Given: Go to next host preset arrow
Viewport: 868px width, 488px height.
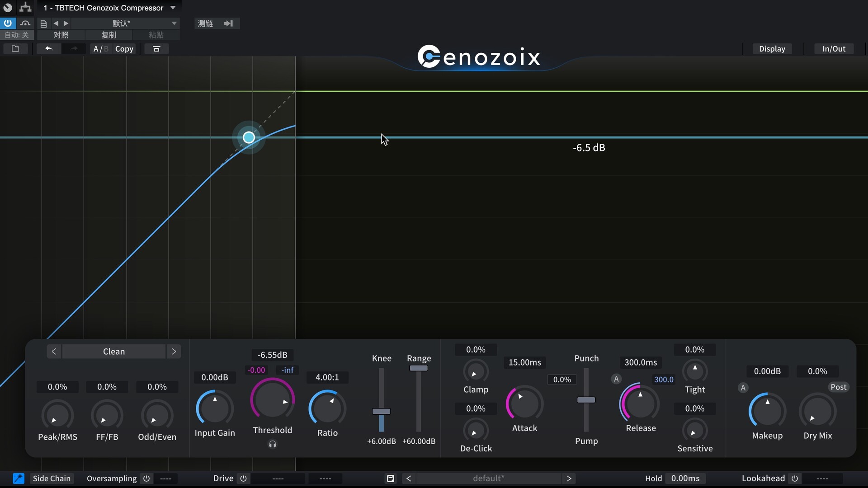Looking at the screenshot, I should (x=66, y=23).
